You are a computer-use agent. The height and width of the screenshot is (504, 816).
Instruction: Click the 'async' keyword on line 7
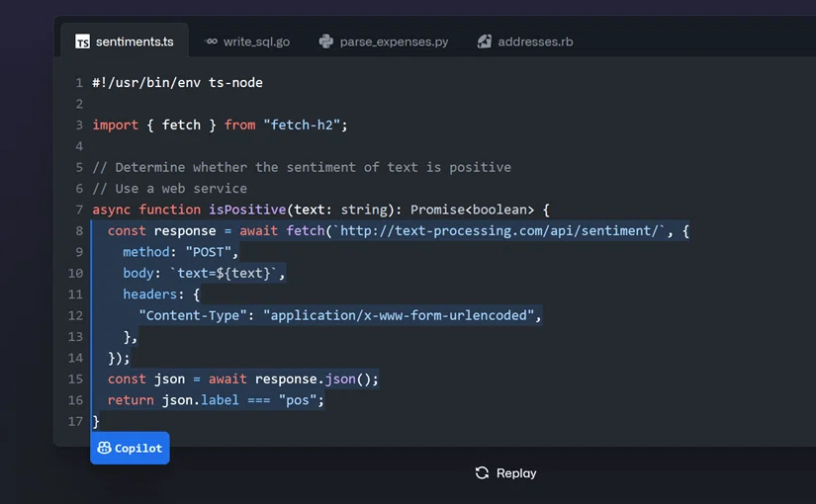pyautogui.click(x=112, y=210)
